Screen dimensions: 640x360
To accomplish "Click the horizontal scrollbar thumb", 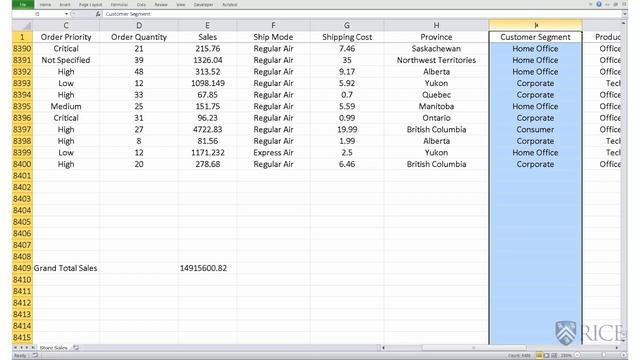I will pyautogui.click(x=473, y=348).
